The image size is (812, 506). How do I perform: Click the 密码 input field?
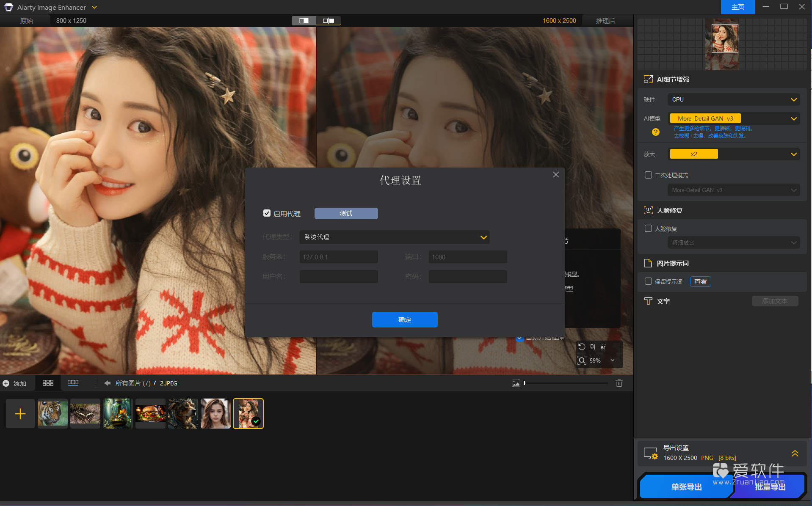click(468, 277)
